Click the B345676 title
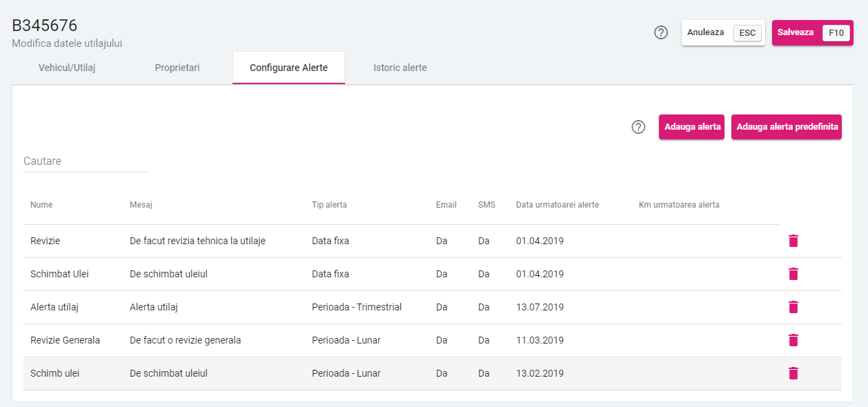 [x=45, y=26]
